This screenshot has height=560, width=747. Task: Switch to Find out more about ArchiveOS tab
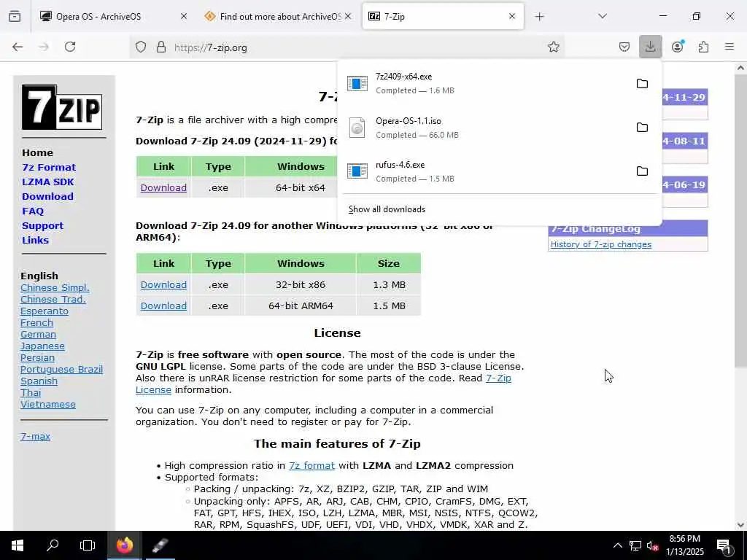(281, 17)
